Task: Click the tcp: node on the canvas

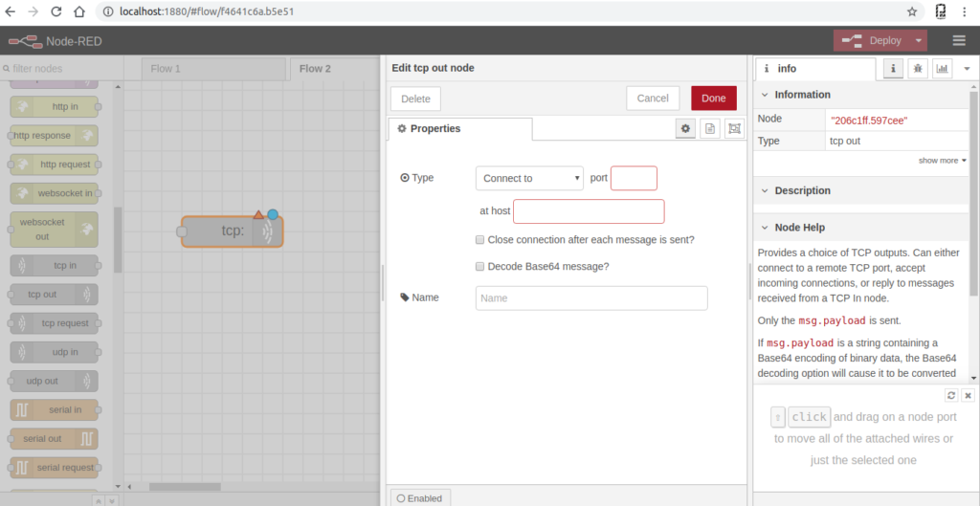Action: [x=232, y=231]
